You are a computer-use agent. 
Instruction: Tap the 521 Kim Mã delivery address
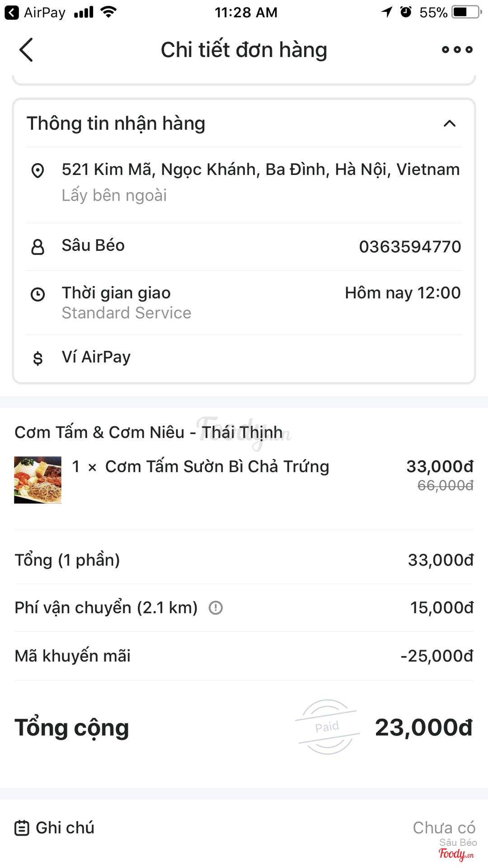(x=260, y=170)
